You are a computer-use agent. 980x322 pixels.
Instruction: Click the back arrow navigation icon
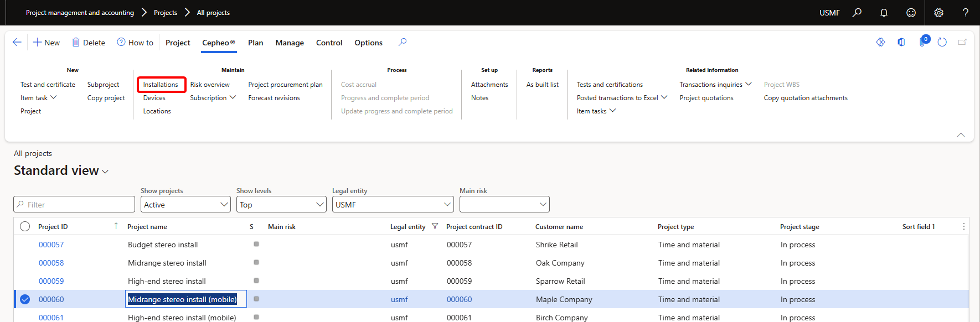point(17,43)
